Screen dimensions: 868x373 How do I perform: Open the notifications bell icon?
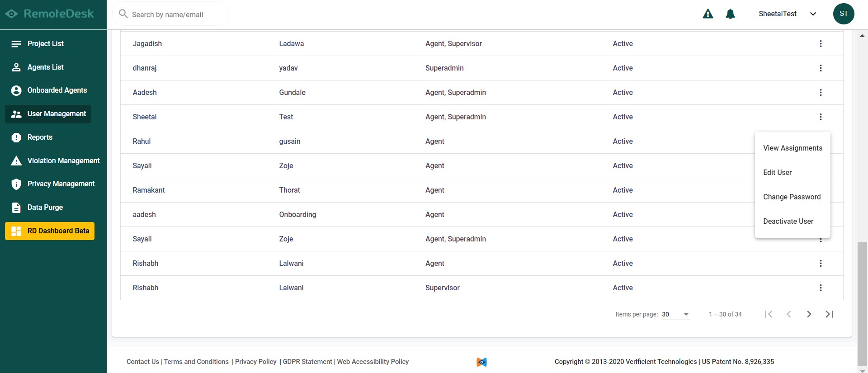730,14
